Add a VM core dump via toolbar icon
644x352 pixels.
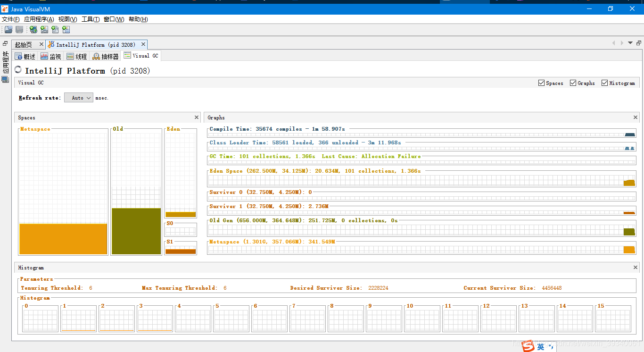[x=55, y=30]
